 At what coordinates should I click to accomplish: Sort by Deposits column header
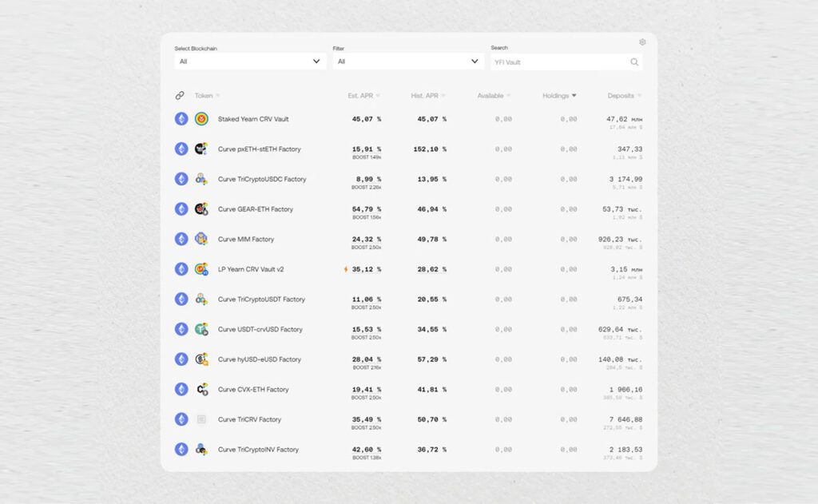tap(625, 96)
